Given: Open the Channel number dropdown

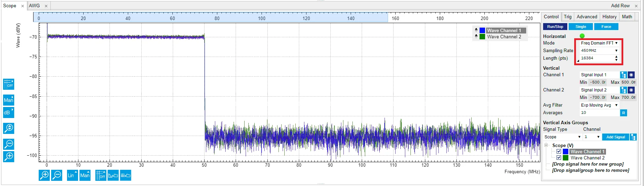Looking at the screenshot, I should pos(592,137).
